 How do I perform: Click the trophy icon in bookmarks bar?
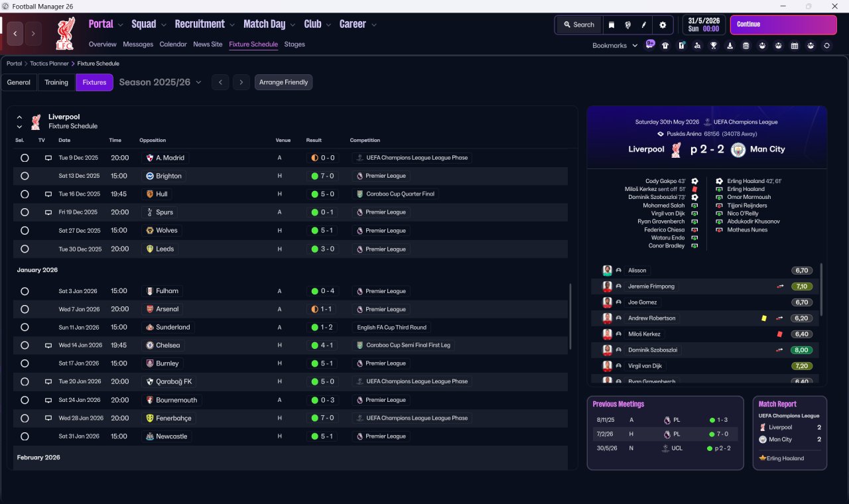pos(714,46)
